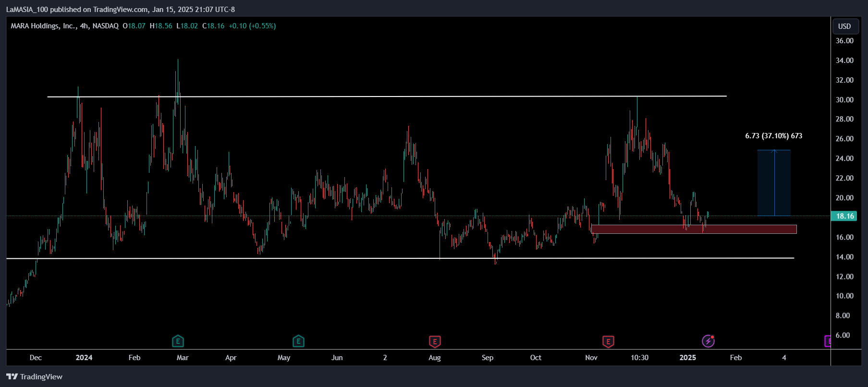Click the LaMASIA_100 published header text
The image size is (868, 387).
point(121,9)
